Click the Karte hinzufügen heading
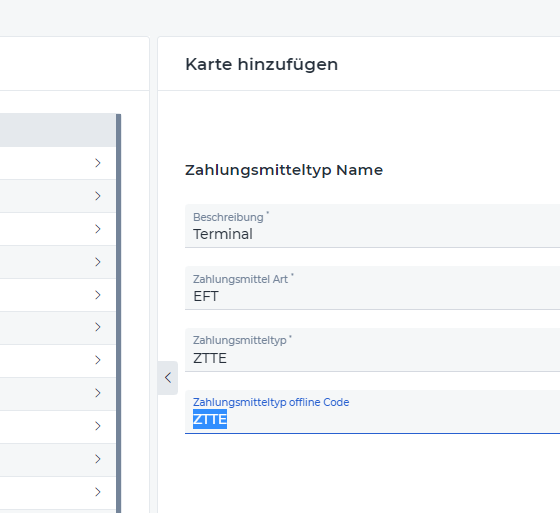560x513 pixels. pos(261,65)
